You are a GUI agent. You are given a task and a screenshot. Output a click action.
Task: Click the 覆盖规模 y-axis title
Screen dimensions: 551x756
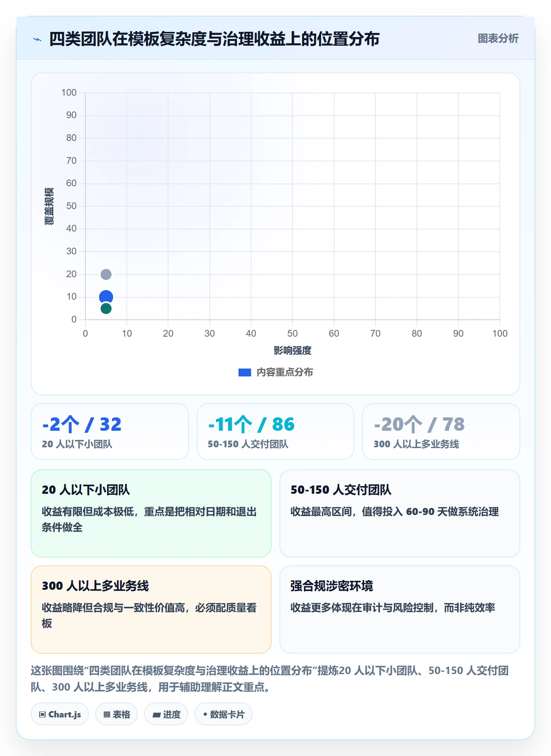coord(49,206)
